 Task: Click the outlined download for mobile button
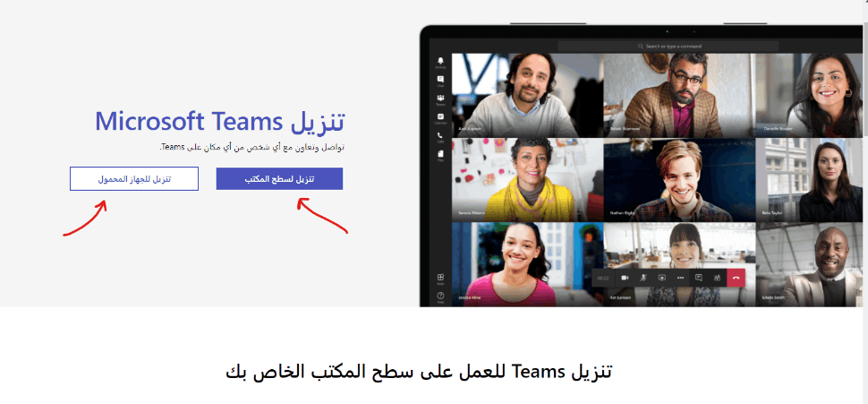point(134,179)
